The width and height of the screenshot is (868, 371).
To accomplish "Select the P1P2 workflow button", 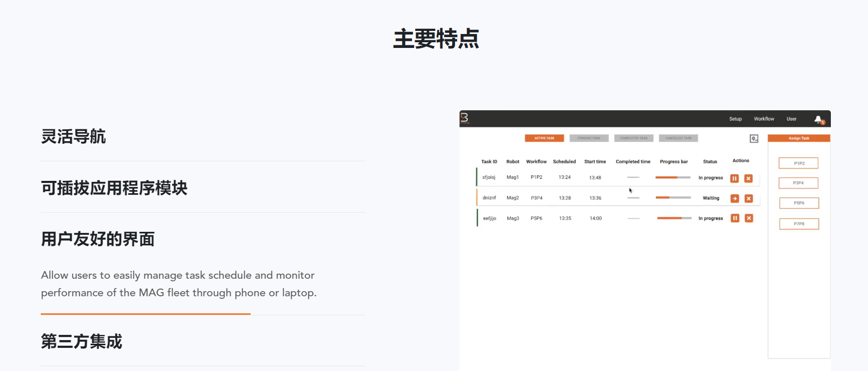I will tap(798, 163).
